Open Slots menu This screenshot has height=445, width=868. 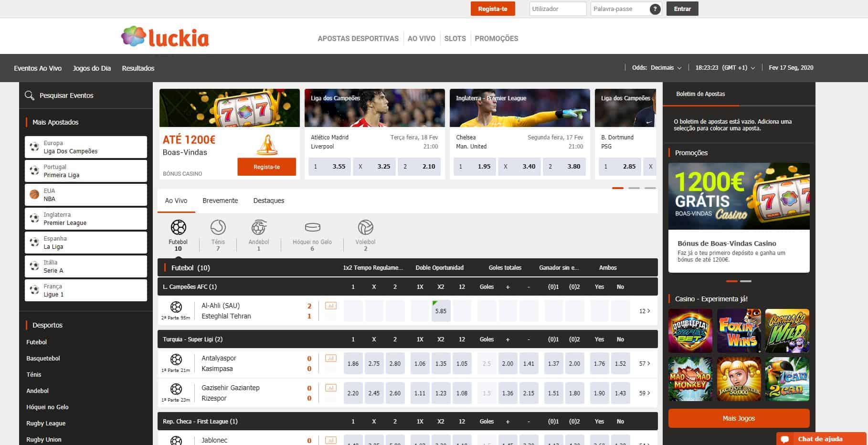(455, 39)
